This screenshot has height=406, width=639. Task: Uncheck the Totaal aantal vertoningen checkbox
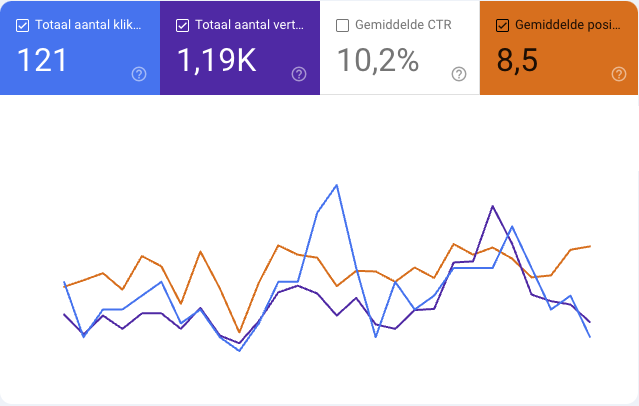[x=182, y=25]
